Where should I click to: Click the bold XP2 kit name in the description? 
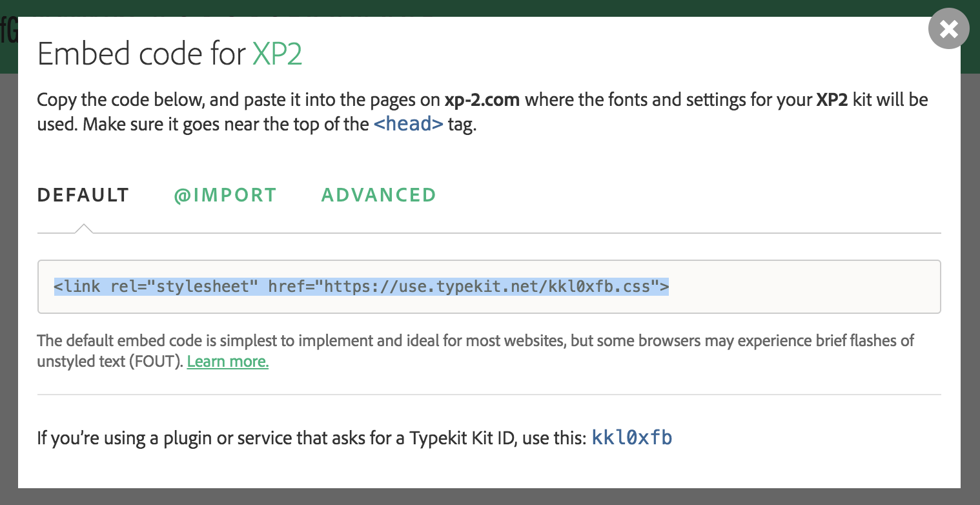pyautogui.click(x=832, y=100)
